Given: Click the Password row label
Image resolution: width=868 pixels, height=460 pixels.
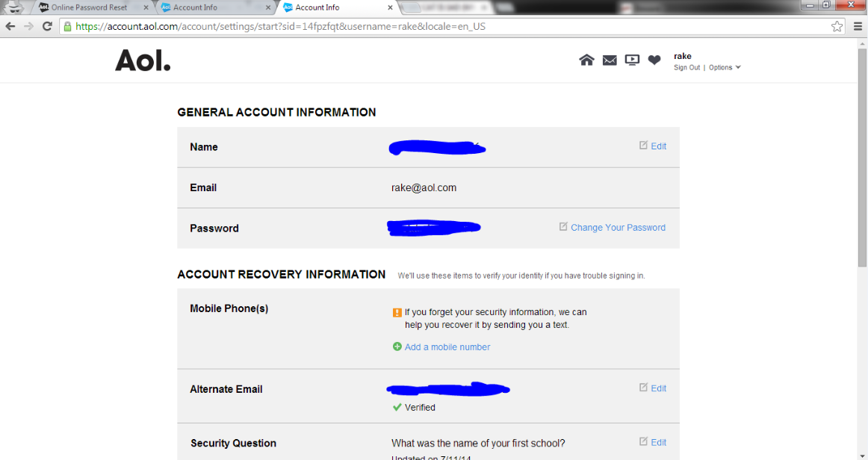Looking at the screenshot, I should pyautogui.click(x=214, y=229).
